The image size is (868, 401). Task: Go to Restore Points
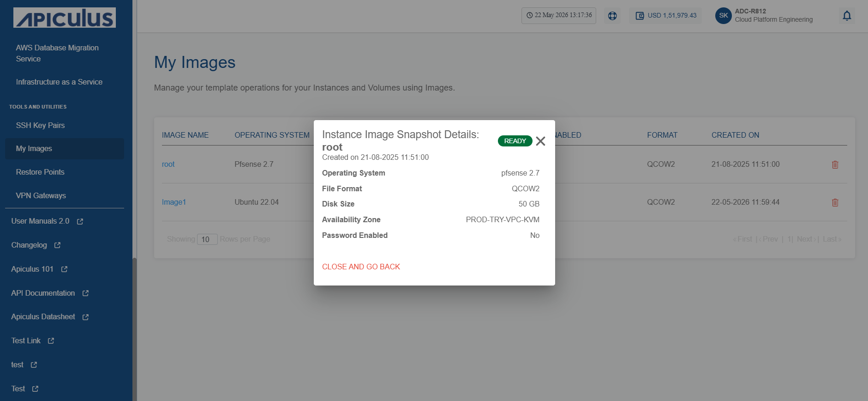coord(40,172)
